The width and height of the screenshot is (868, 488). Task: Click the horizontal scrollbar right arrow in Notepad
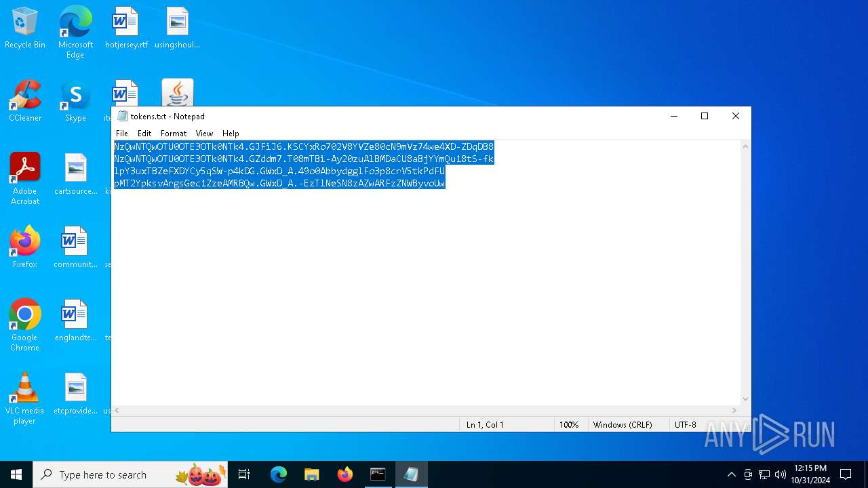(x=734, y=411)
